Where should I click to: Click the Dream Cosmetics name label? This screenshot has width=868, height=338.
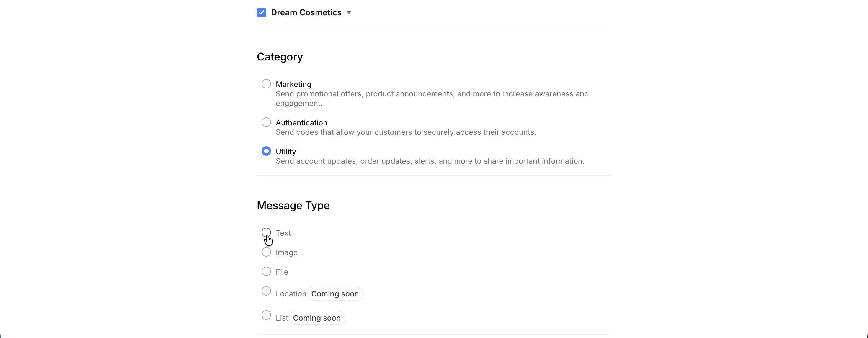(x=306, y=12)
